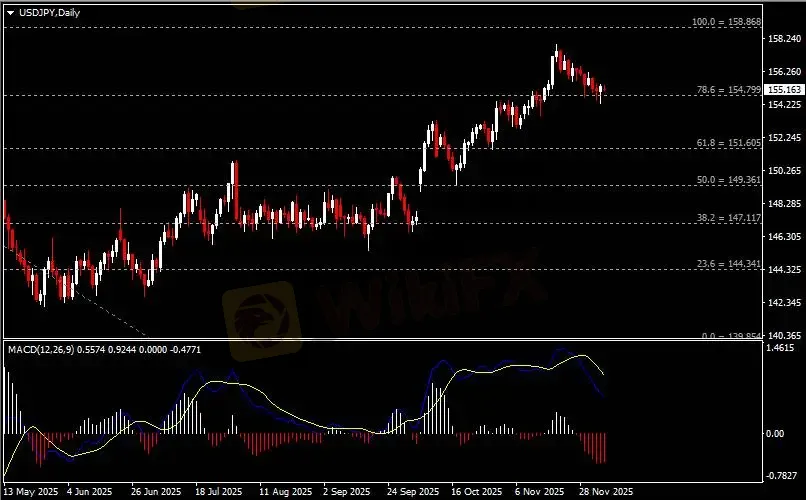This screenshot has height=500, width=806.
Task: Click the 28 Nov 2025 date label
Action: pos(606,492)
